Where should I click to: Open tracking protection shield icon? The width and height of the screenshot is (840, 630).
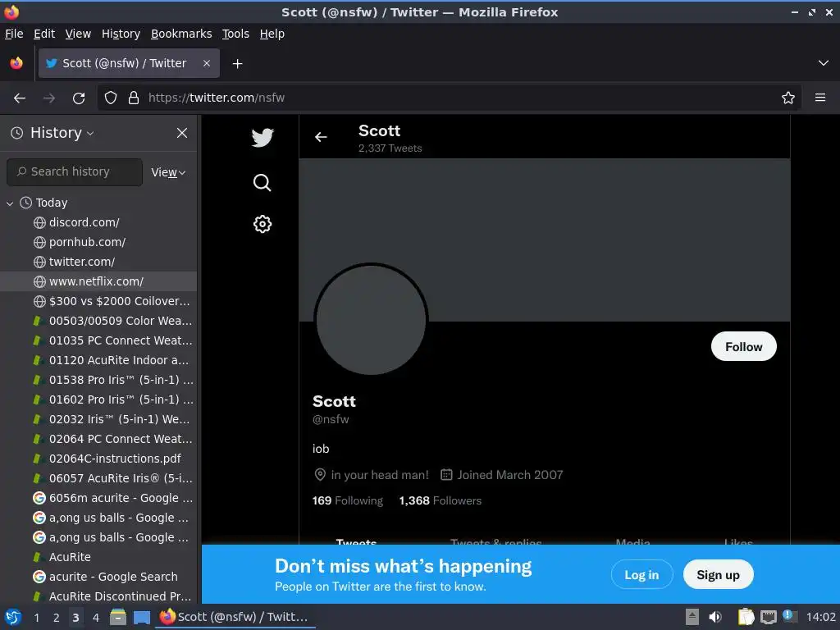(111, 98)
